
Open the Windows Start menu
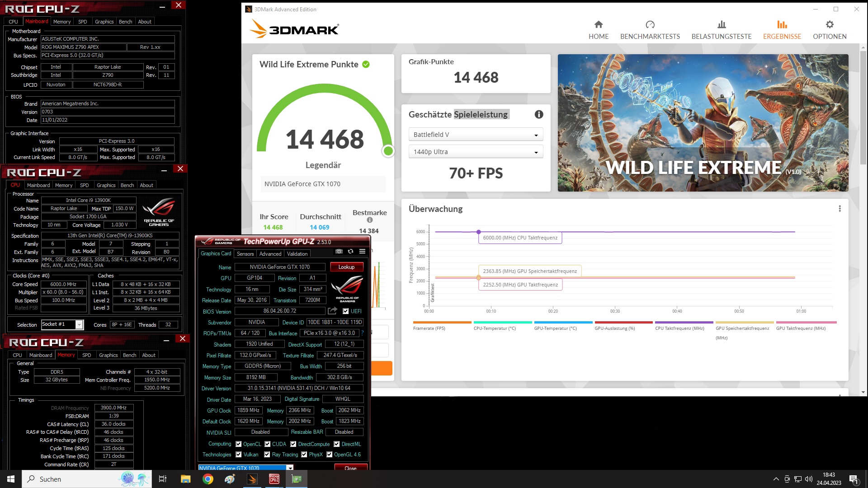point(11,479)
